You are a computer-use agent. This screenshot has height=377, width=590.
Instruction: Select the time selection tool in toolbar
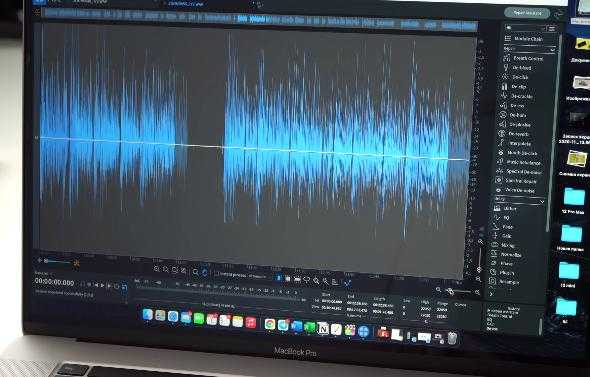tap(279, 278)
